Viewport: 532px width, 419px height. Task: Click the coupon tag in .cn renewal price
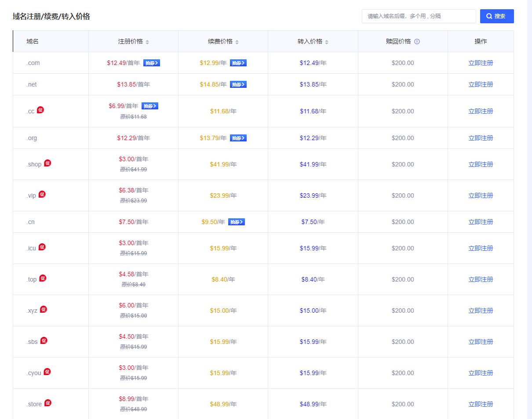point(237,222)
